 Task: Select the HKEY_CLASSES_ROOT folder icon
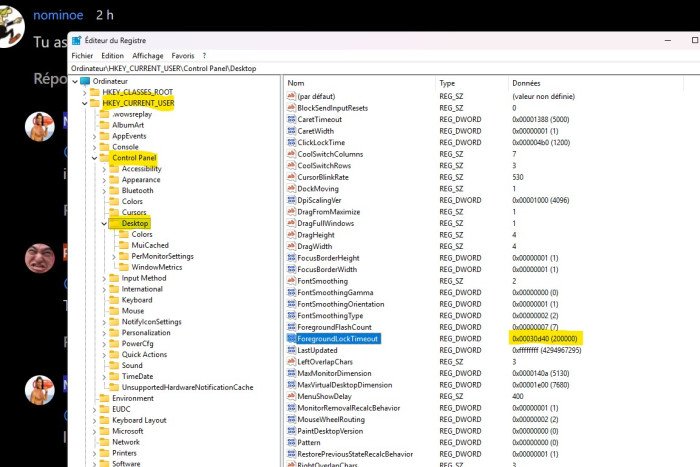94,92
